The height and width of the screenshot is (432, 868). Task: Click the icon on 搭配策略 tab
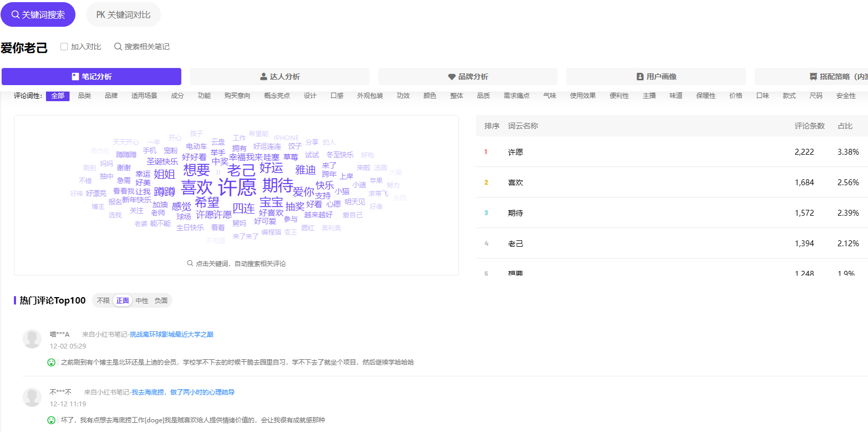(x=813, y=77)
